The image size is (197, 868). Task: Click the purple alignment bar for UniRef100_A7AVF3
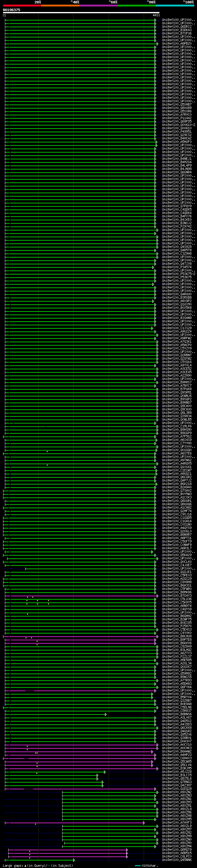click(x=75, y=822)
